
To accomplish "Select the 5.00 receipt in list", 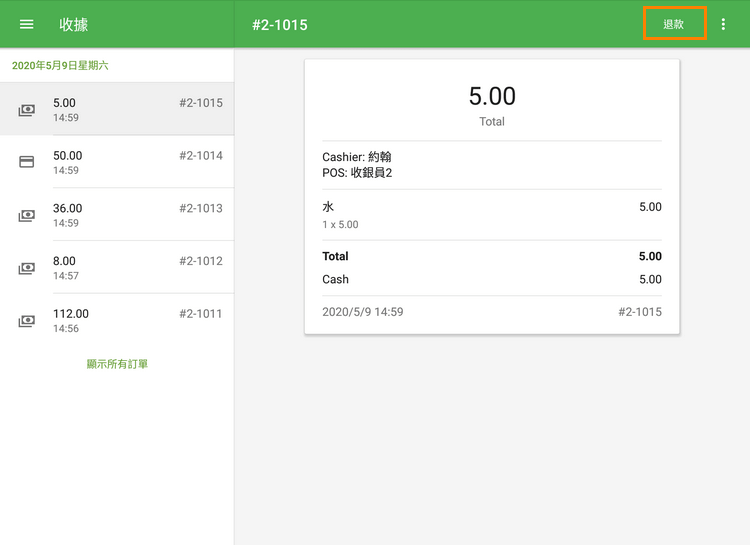I will pos(117,110).
